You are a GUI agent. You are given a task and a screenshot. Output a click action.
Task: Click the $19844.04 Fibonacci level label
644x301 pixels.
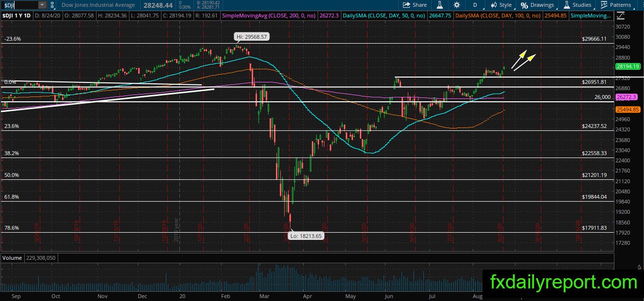[594, 197]
